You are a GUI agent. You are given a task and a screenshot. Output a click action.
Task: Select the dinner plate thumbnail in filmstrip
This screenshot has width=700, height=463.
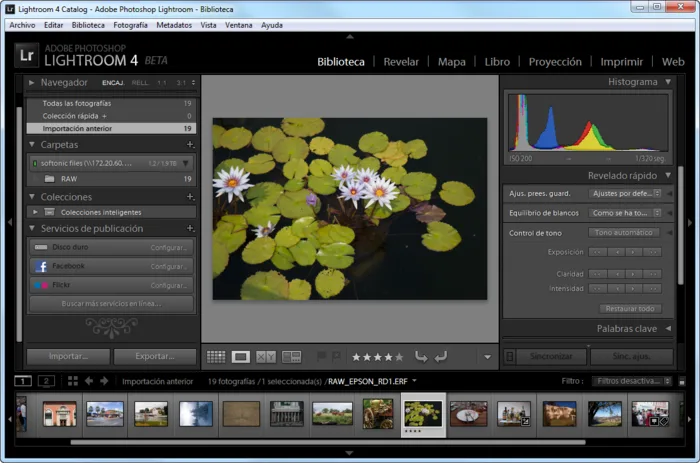pos(468,414)
